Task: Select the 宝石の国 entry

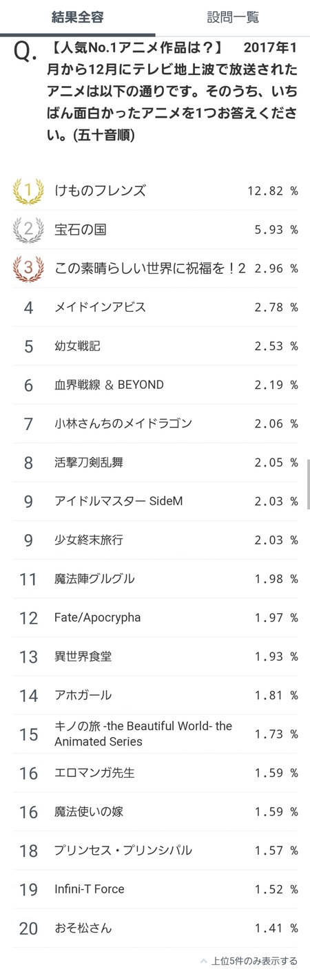Action: coord(155,230)
